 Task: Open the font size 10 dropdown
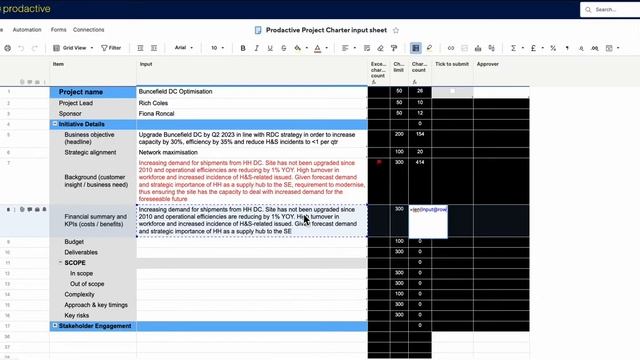(217, 48)
